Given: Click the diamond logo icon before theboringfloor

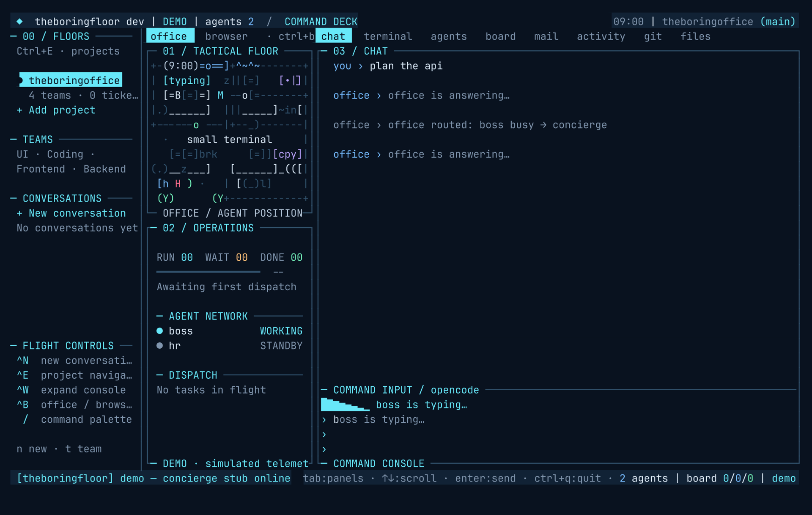Looking at the screenshot, I should [x=19, y=21].
